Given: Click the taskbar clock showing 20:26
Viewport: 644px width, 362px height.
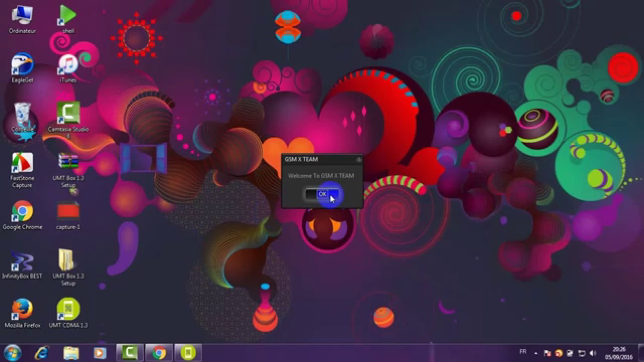Looking at the screenshot, I should (619, 353).
